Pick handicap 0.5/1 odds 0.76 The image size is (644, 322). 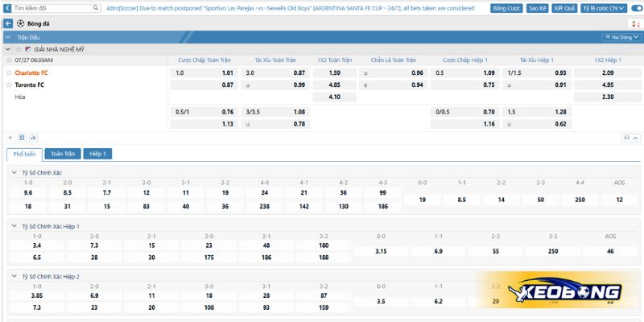click(x=204, y=112)
